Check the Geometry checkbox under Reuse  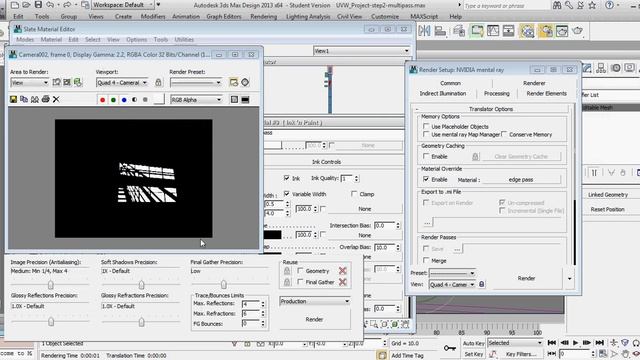[x=300, y=271]
